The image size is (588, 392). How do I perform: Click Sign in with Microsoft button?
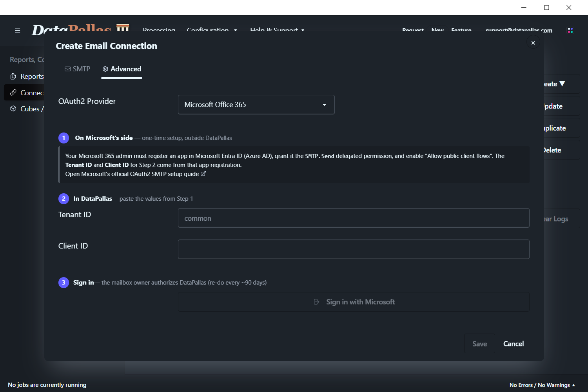354,302
